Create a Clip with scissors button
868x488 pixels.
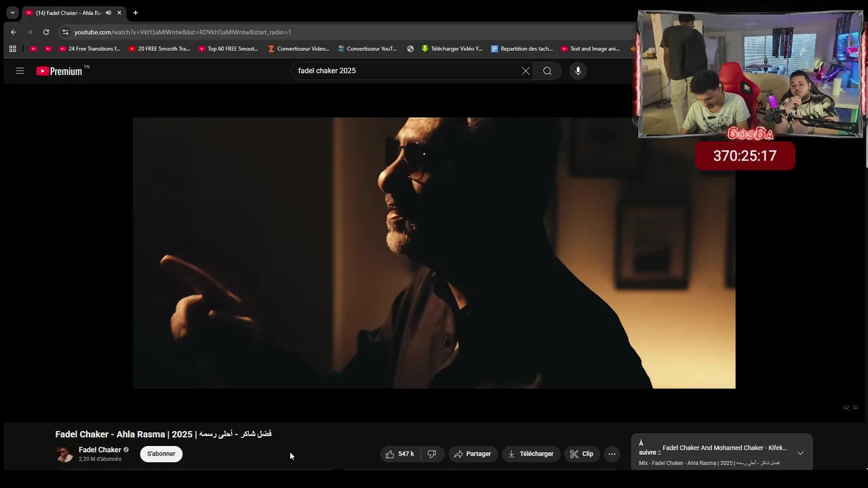coord(582,454)
